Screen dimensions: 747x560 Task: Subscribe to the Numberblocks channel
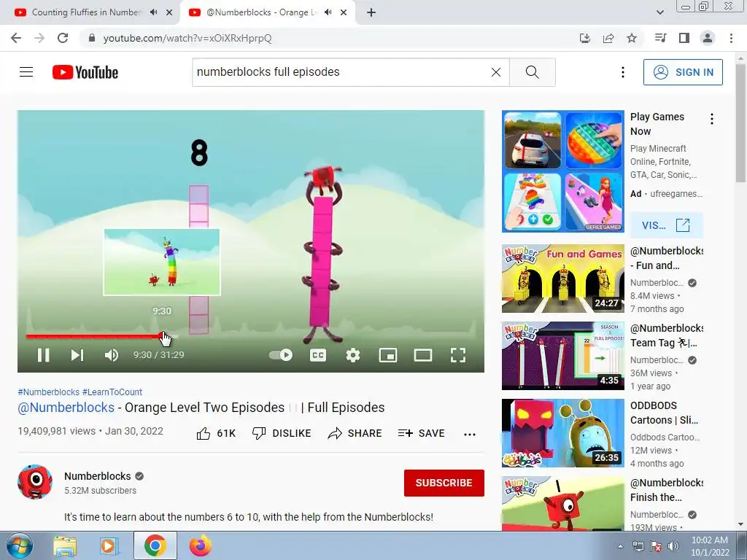(x=444, y=483)
